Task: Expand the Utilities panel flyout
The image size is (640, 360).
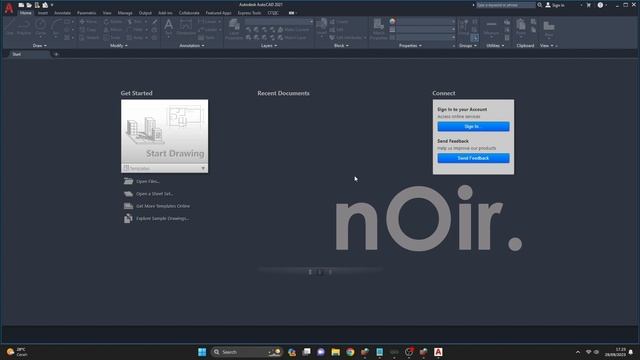Action: pos(495,46)
